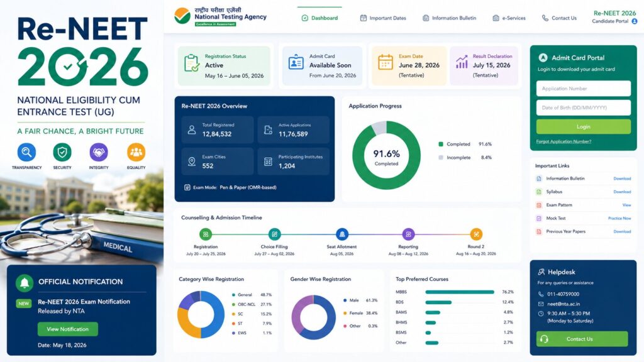This screenshot has width=644, height=362.
Task: Click the Result Declaration chart icon
Action: point(462,62)
